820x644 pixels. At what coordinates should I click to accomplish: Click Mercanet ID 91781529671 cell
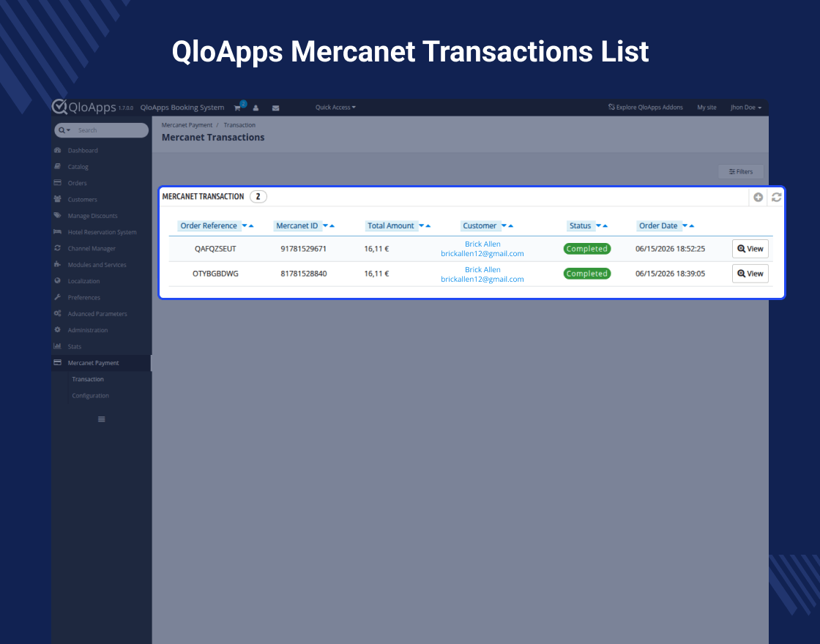(303, 249)
